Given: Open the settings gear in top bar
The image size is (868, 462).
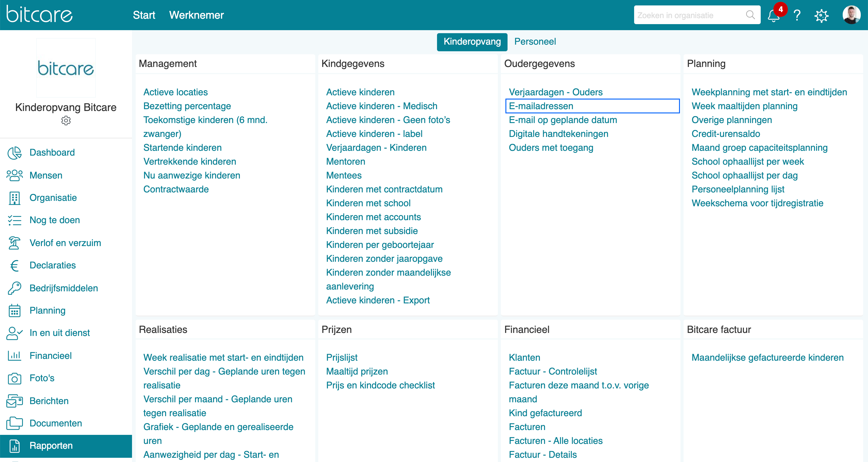Looking at the screenshot, I should pyautogui.click(x=821, y=15).
